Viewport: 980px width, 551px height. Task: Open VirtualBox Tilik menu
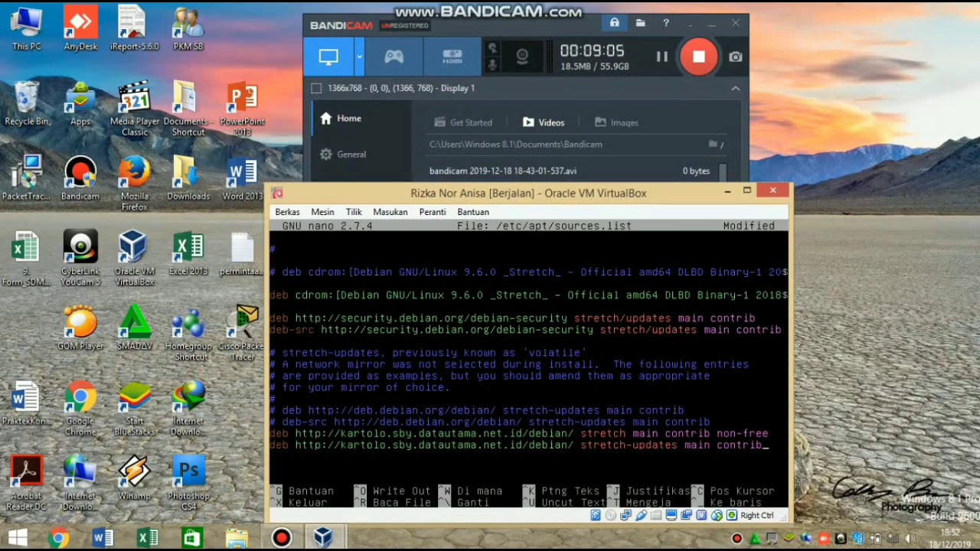(354, 212)
